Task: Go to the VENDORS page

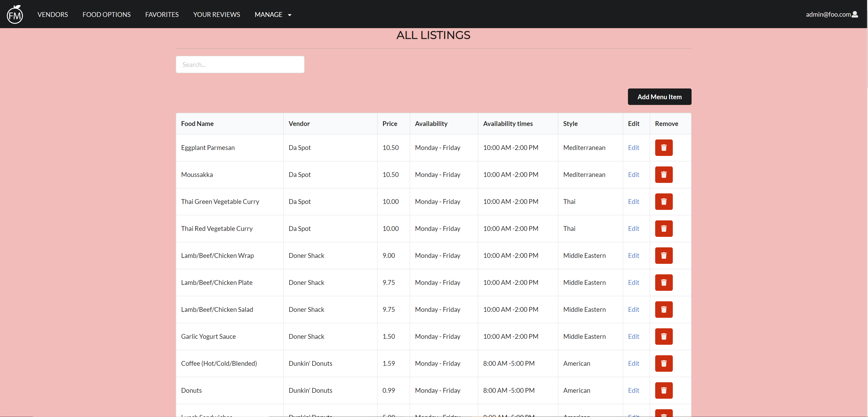Action: (x=53, y=14)
